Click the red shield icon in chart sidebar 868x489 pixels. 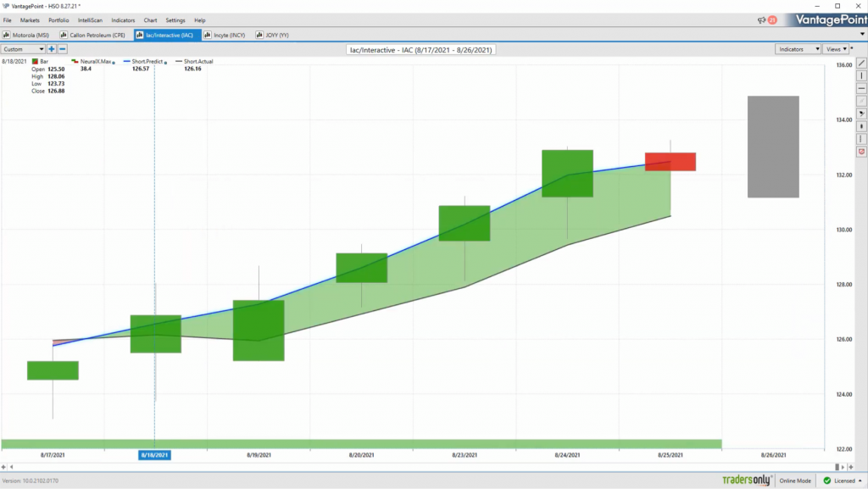(x=861, y=152)
